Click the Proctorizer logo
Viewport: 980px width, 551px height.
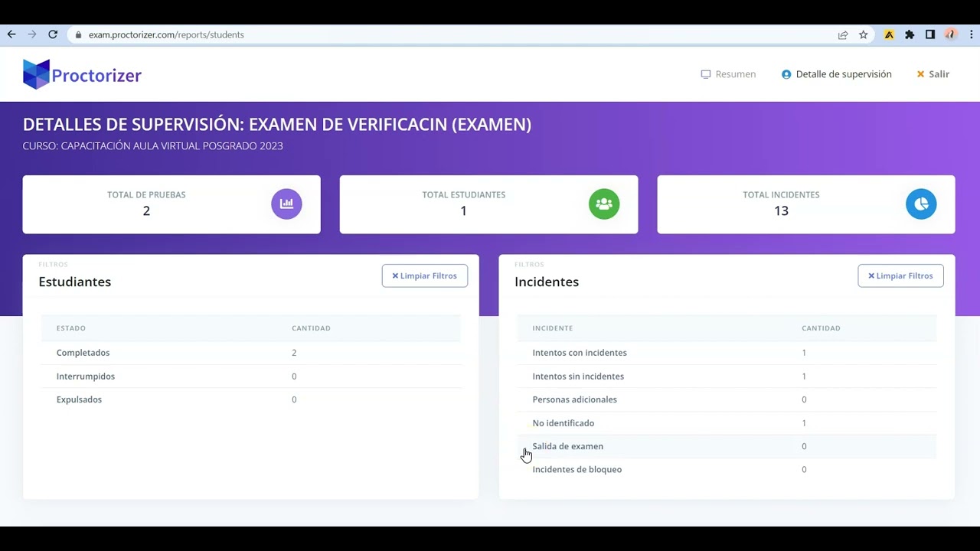82,74
